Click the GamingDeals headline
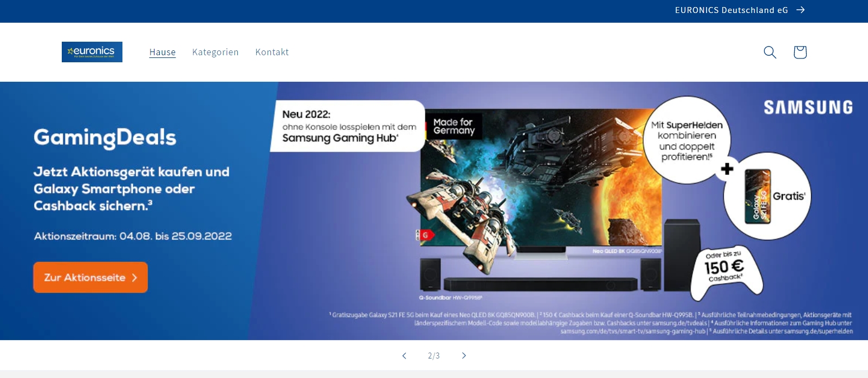Viewport: 868px width, 378px height. (105, 138)
